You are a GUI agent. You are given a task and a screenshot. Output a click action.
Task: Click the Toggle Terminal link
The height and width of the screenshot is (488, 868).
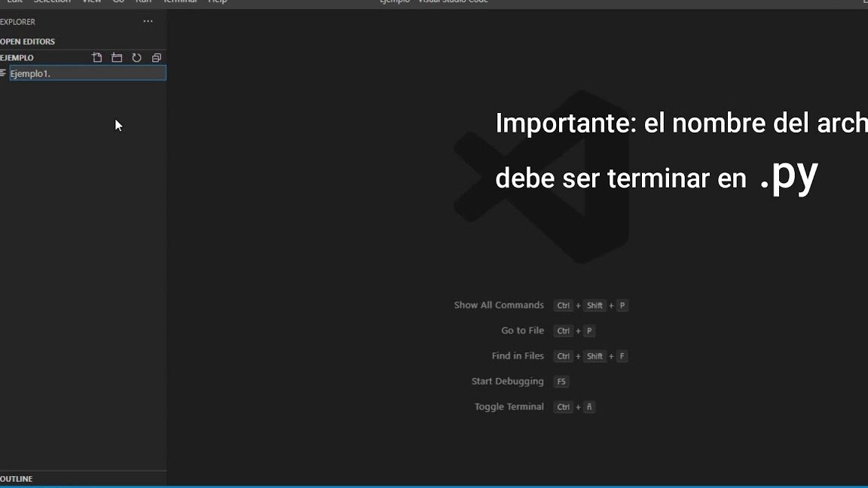508,407
